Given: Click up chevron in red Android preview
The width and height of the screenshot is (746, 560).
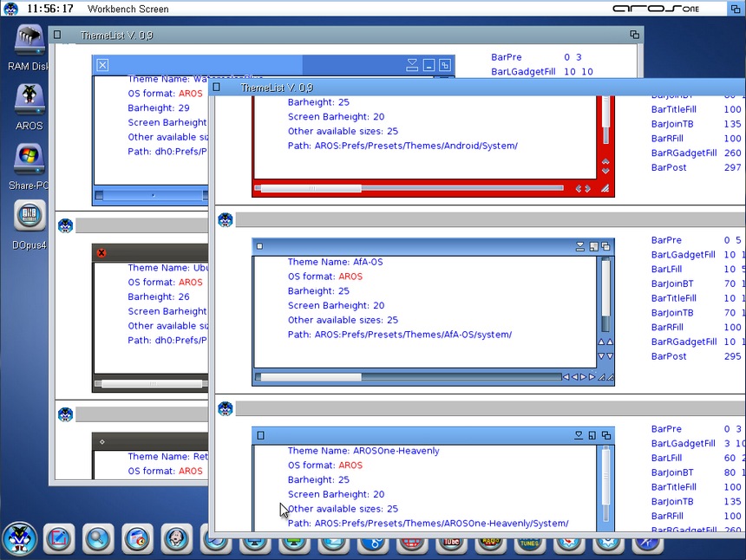Looking at the screenshot, I should 605,161.
